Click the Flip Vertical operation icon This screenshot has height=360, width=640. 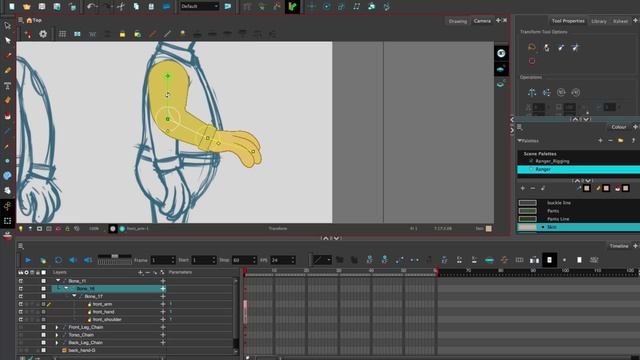547,92
